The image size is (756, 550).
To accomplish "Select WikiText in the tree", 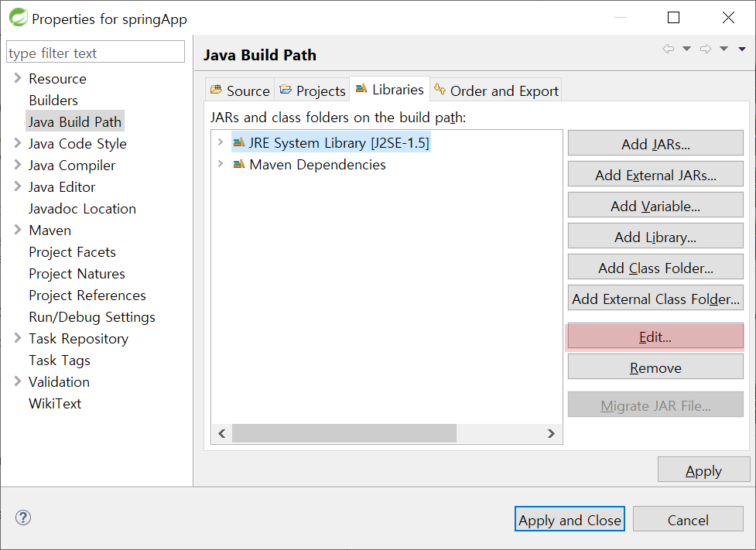I will click(x=55, y=404).
